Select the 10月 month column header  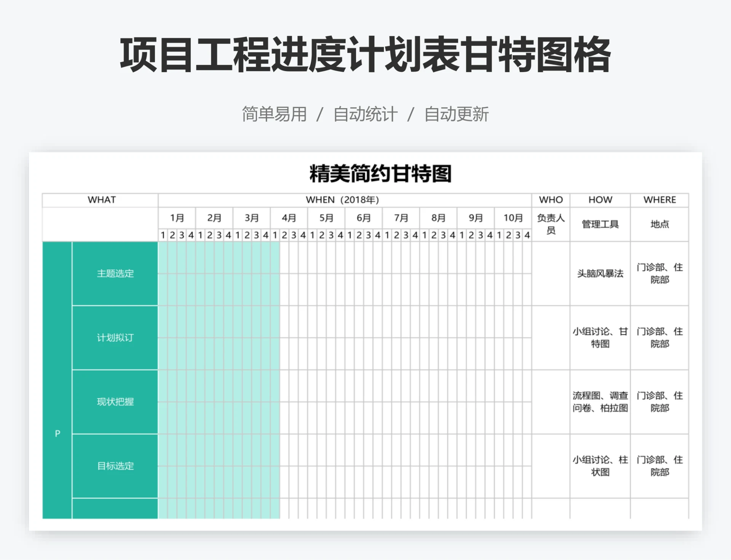coord(514,218)
